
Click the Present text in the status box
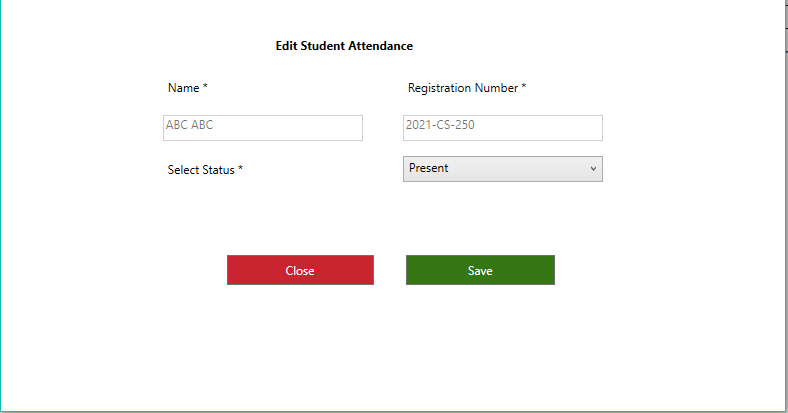pyautogui.click(x=428, y=168)
